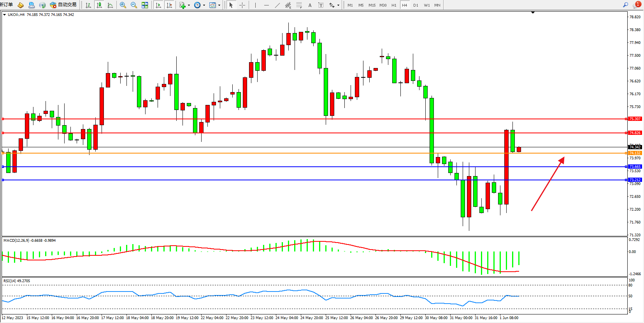Expand the chart templates dropdown arrow

point(219,5)
